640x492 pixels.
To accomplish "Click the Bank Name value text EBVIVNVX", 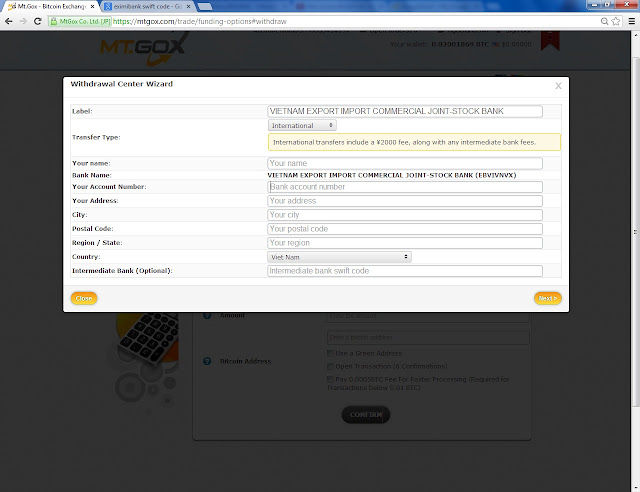I will 392,175.
